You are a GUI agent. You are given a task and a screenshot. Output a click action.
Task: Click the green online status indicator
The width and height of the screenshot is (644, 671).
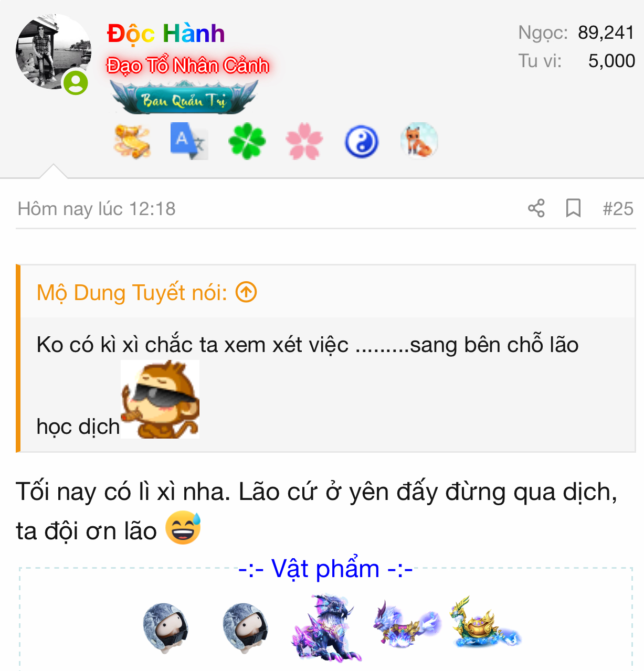pos(76,82)
